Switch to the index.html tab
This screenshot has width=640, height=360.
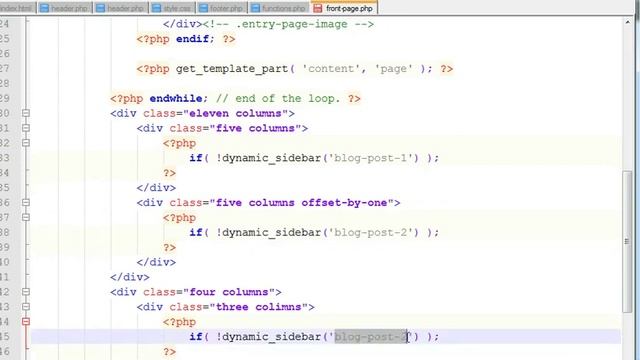(x=17, y=8)
